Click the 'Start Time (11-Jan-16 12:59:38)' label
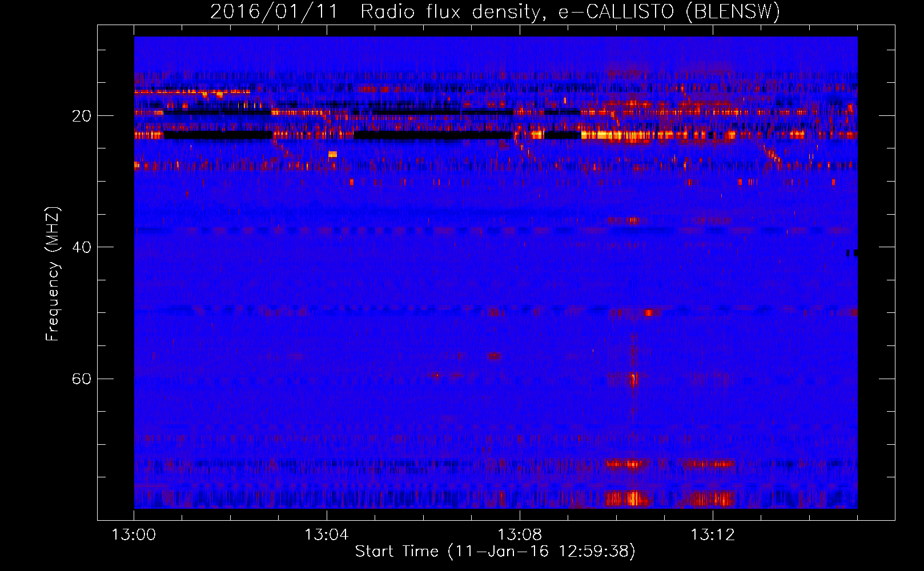 click(x=495, y=552)
